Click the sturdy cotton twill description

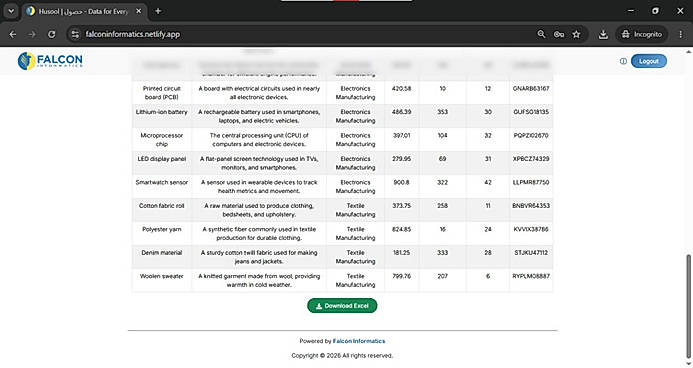[259, 257]
